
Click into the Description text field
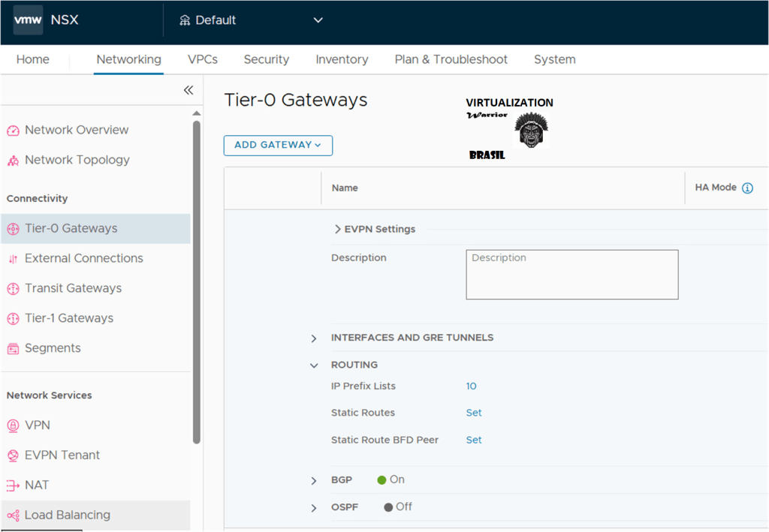pyautogui.click(x=571, y=275)
